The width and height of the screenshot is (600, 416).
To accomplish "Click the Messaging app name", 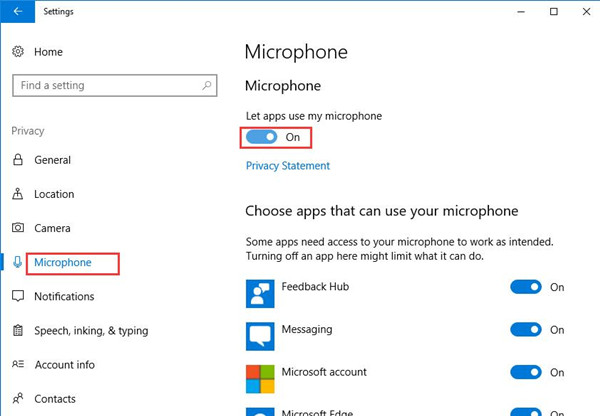I will coord(307,330).
